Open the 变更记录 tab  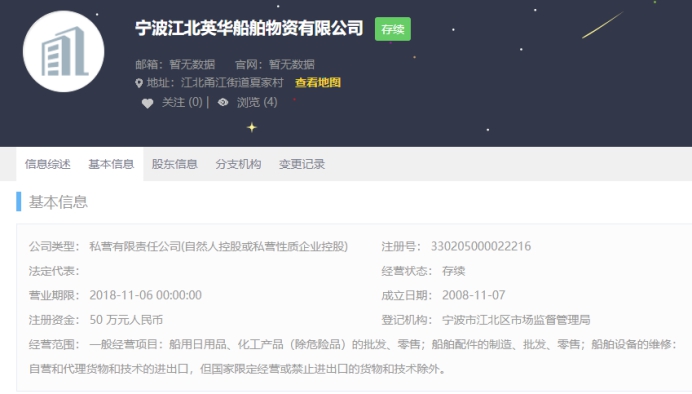point(302,164)
